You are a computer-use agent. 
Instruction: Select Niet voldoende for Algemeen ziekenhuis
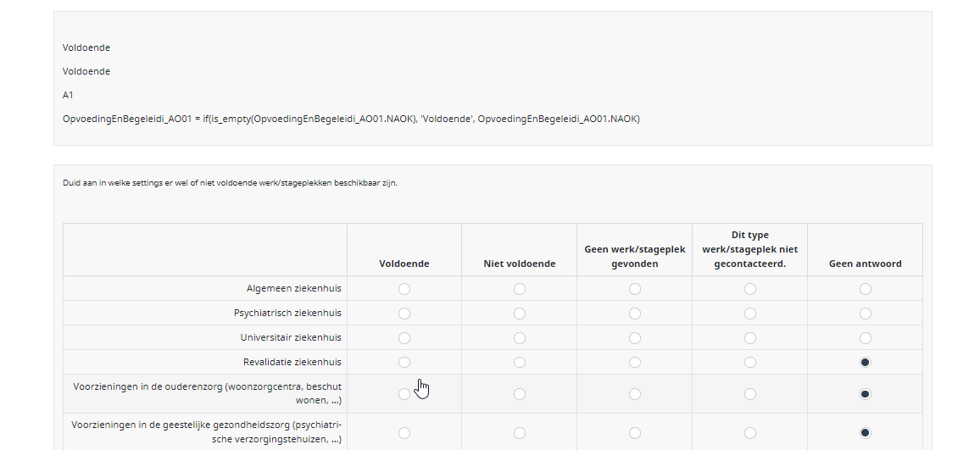coord(520,289)
